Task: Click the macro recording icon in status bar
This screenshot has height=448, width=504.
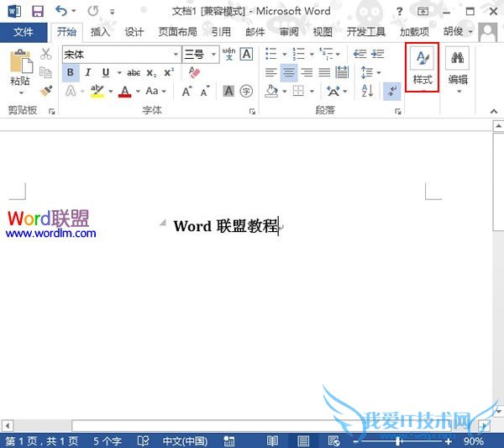Action: [228, 441]
